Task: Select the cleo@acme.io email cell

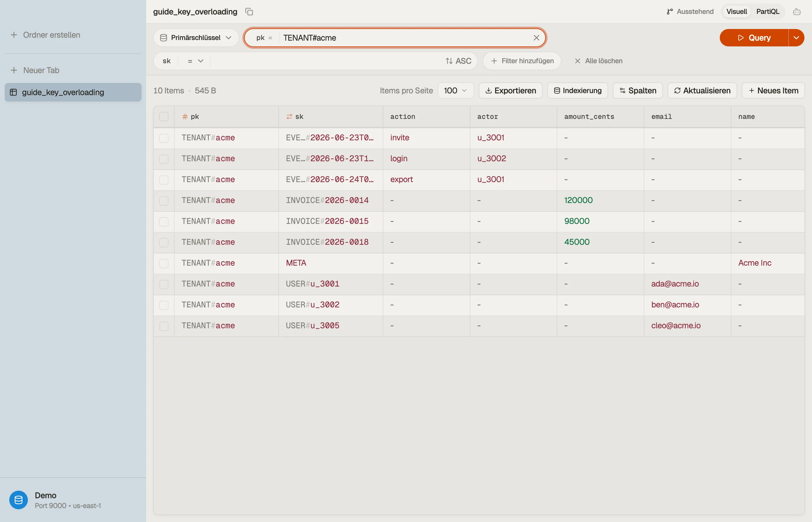Action: [x=688, y=326]
